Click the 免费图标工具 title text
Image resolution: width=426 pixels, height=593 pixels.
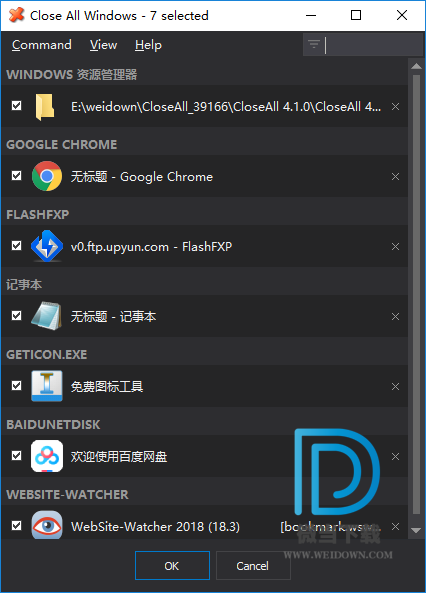[x=107, y=387]
